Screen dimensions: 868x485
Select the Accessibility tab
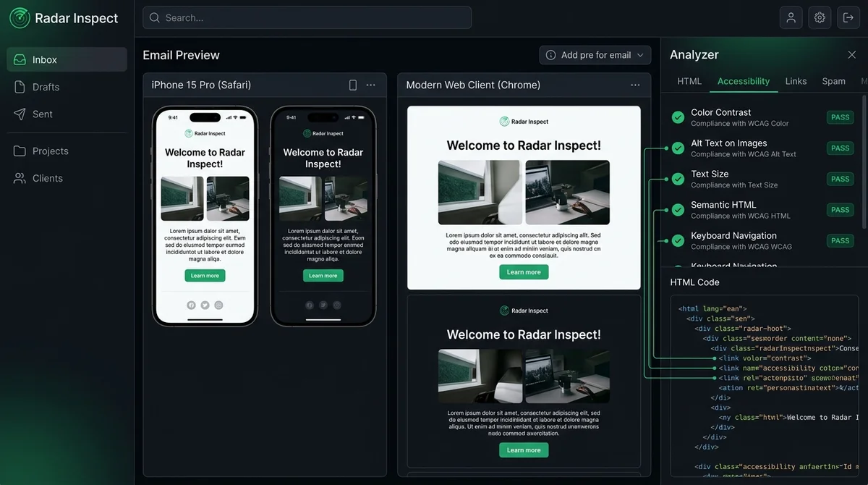click(x=744, y=81)
